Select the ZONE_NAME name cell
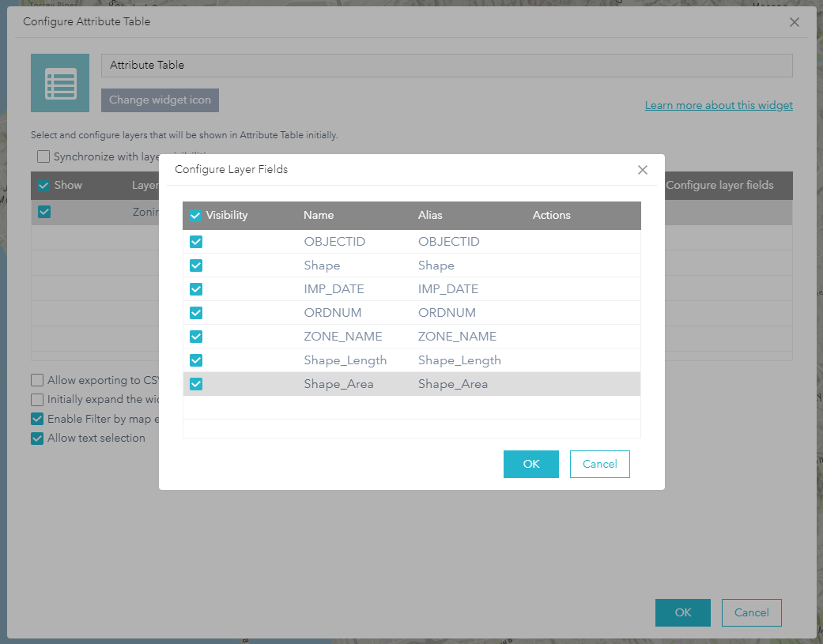Viewport: 823px width, 644px height. [343, 337]
